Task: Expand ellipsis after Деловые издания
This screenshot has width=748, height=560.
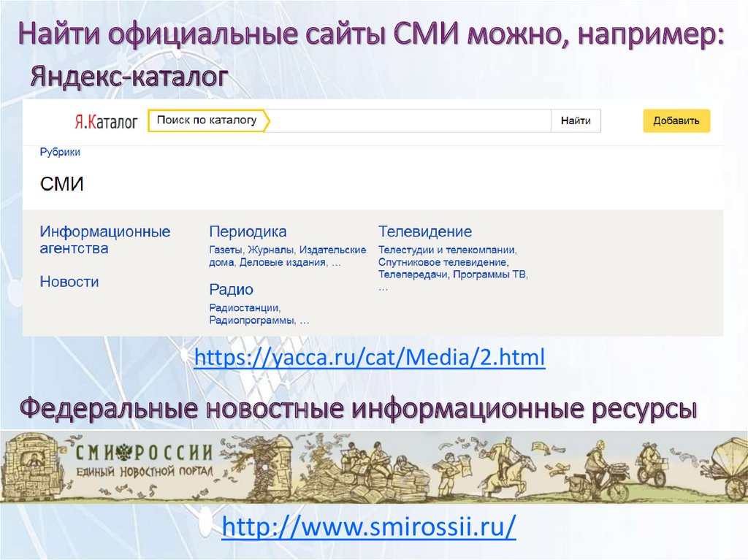Action: (x=336, y=262)
